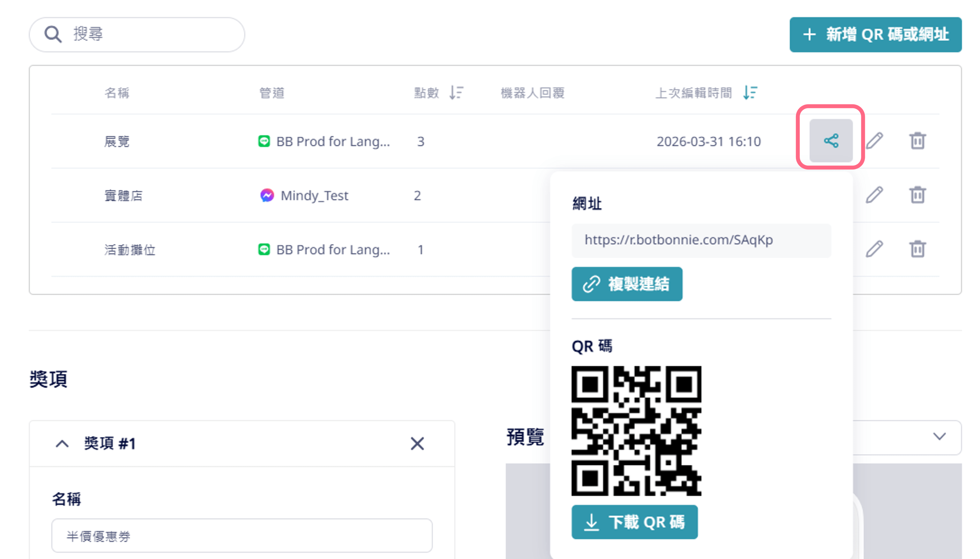This screenshot has width=980, height=559.
Task: Collapse the 獎項 #1 section chevron
Action: pos(62,444)
